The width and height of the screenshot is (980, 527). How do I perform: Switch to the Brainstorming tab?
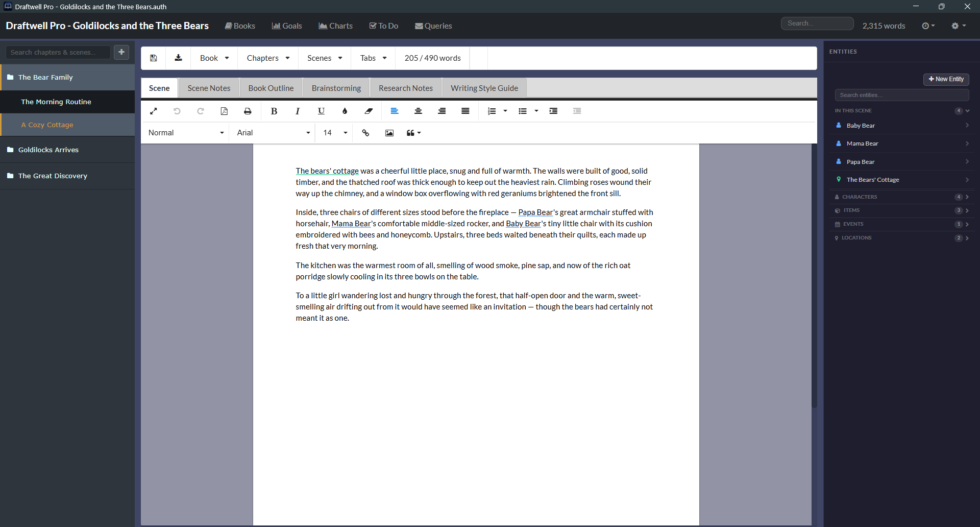tap(336, 88)
